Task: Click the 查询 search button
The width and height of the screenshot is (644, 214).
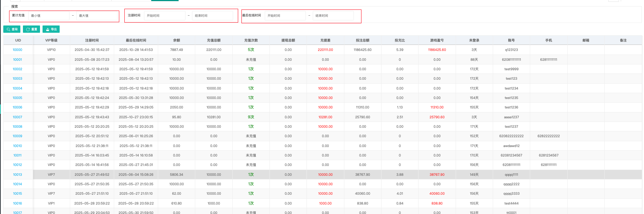Action: click(12, 29)
